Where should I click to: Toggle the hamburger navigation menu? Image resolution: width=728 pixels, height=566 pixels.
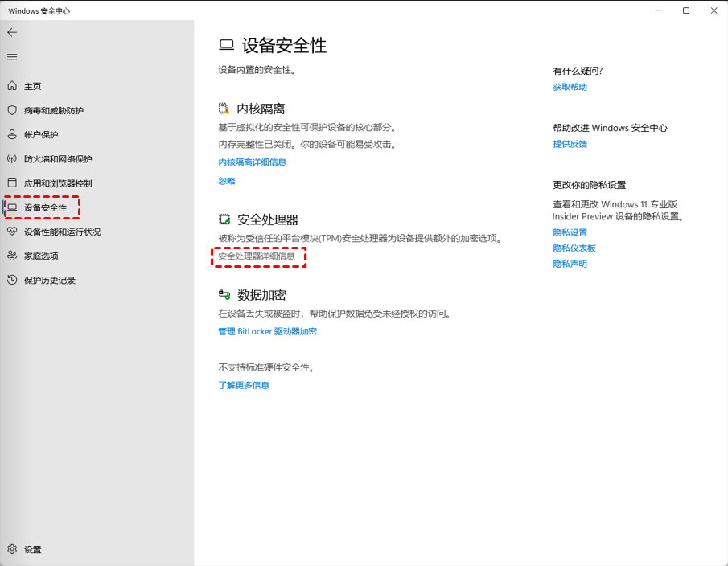pos(12,57)
